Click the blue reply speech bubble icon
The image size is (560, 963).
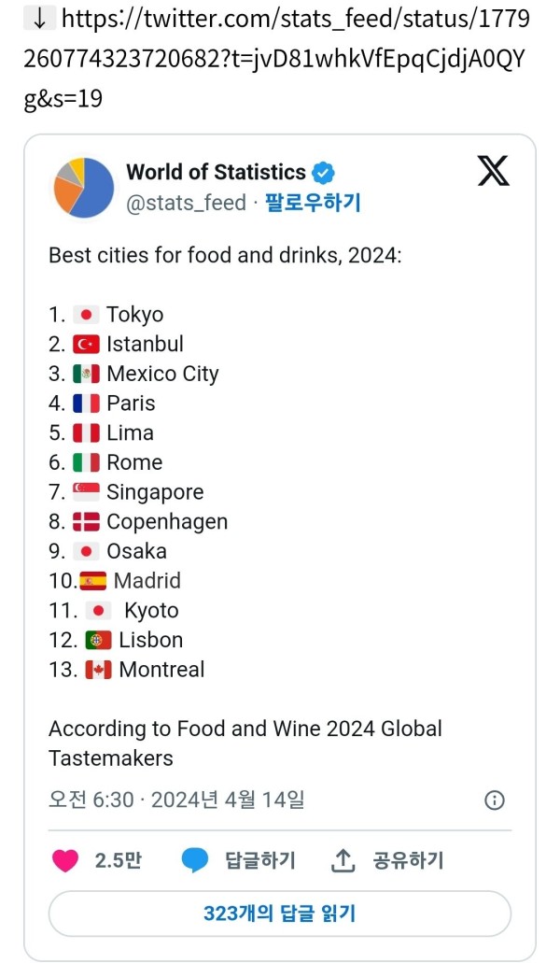195,860
